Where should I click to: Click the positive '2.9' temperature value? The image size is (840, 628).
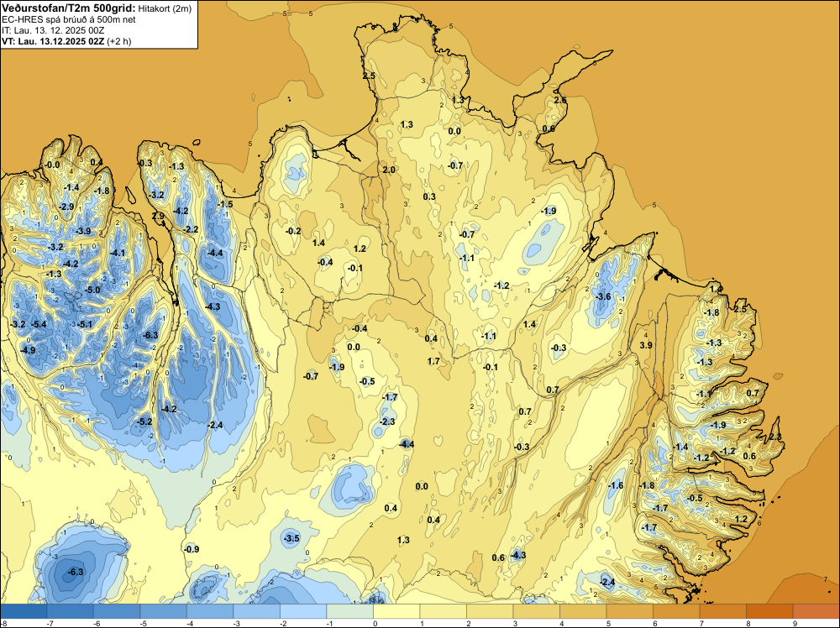158,217
